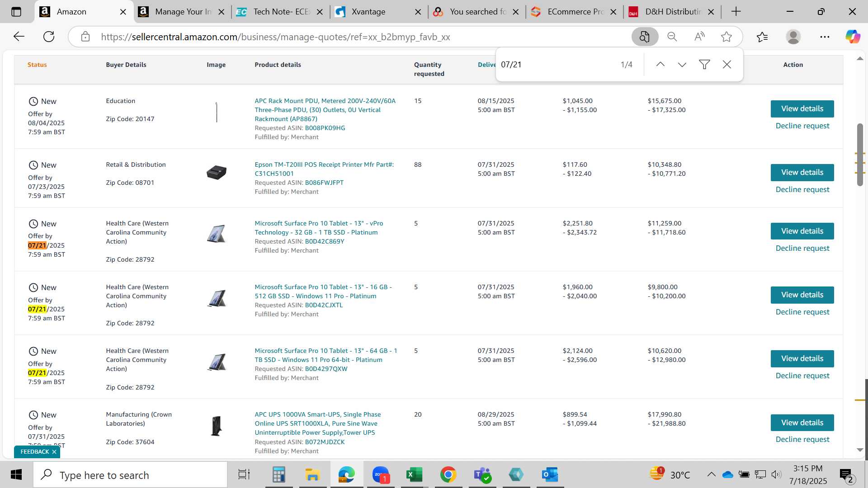This screenshot has width=868, height=488.
Task: Show hidden system tray icons
Action: (711, 474)
